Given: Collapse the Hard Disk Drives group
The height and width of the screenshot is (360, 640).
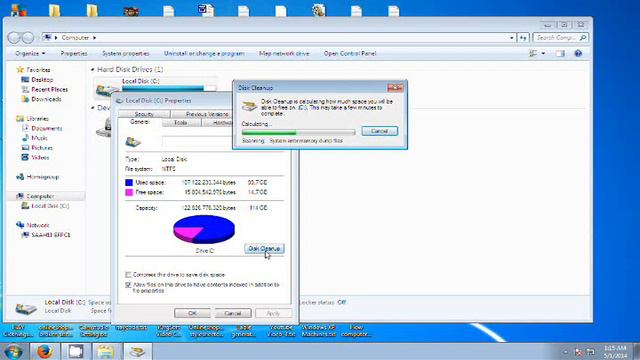Looking at the screenshot, I should [93, 69].
